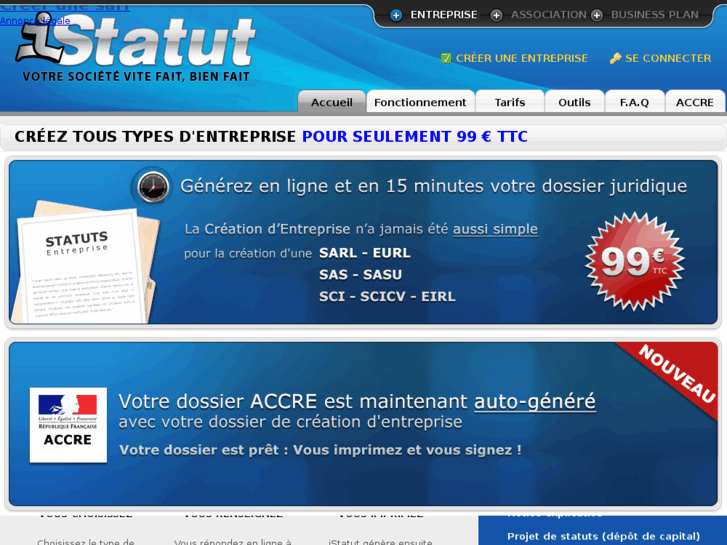This screenshot has height=545, width=727.
Task: Select the ACCRE tab
Action: coord(695,102)
